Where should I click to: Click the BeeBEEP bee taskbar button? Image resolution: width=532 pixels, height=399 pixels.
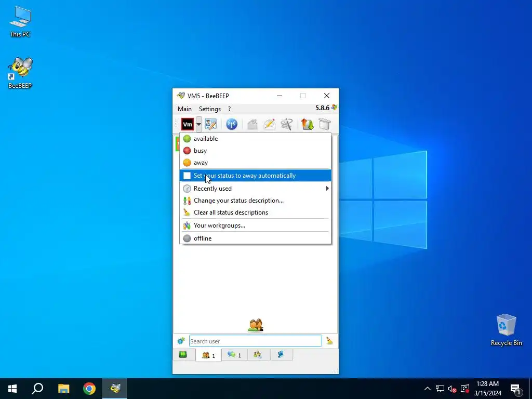115,389
